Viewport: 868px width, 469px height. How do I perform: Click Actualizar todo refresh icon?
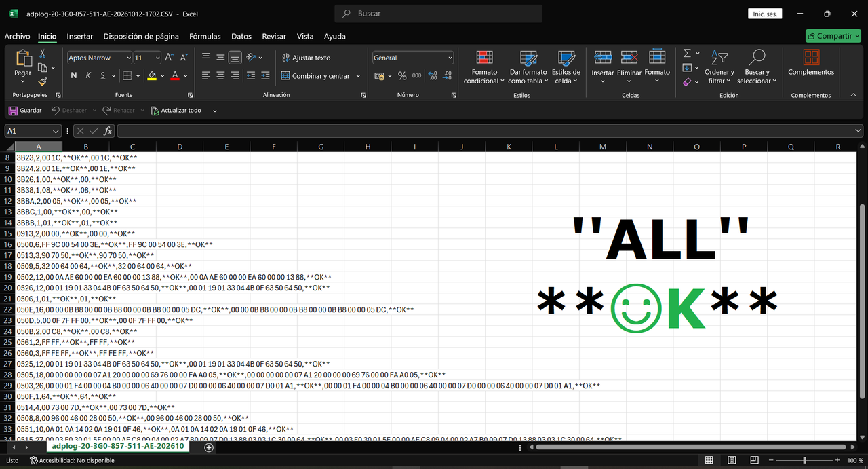click(176, 110)
